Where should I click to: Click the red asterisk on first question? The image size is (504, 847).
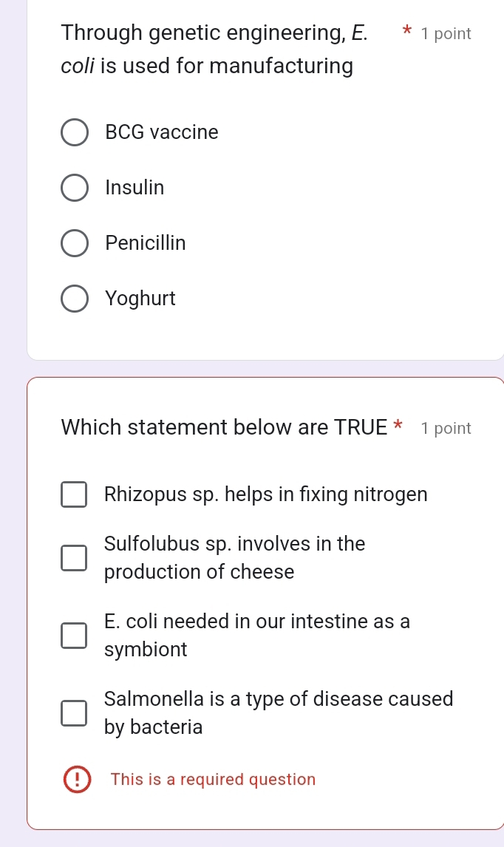[x=407, y=32]
